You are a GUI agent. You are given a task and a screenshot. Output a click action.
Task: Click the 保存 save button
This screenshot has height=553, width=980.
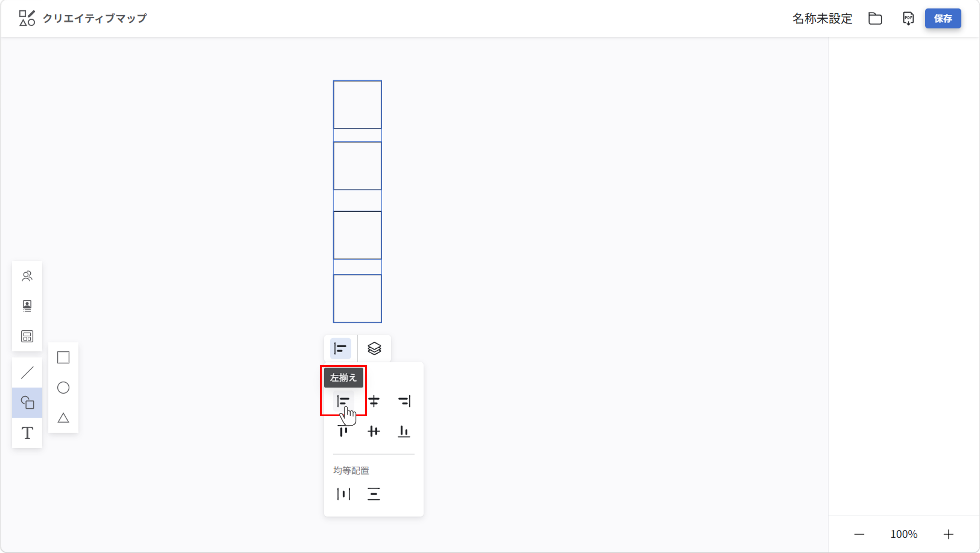943,18
